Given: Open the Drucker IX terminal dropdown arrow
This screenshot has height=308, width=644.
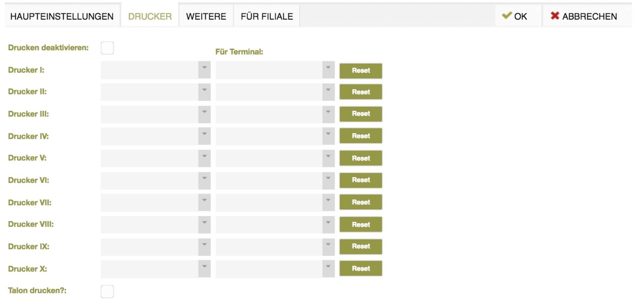Looking at the screenshot, I should point(328,247).
